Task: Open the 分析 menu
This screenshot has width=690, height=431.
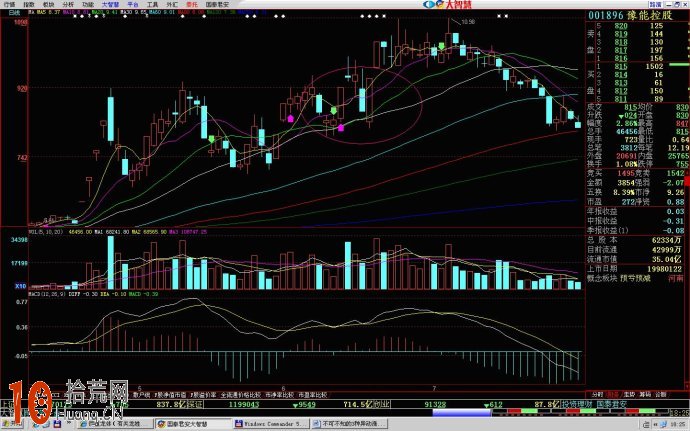Action: pos(68,4)
